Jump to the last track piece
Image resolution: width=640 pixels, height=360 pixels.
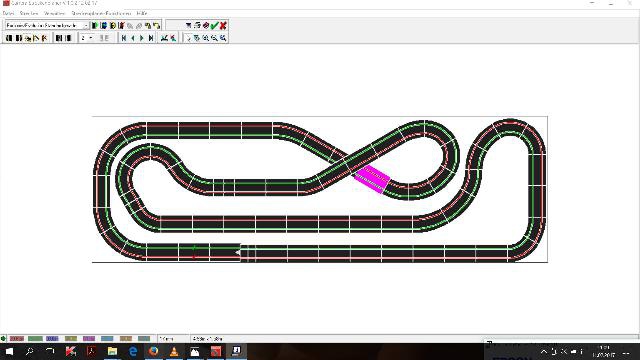coord(151,38)
